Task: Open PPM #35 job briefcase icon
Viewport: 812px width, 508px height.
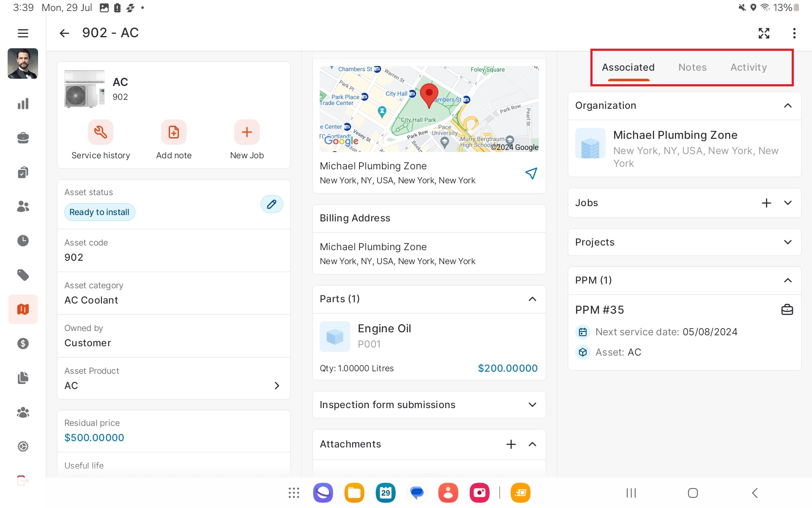Action: click(x=787, y=310)
